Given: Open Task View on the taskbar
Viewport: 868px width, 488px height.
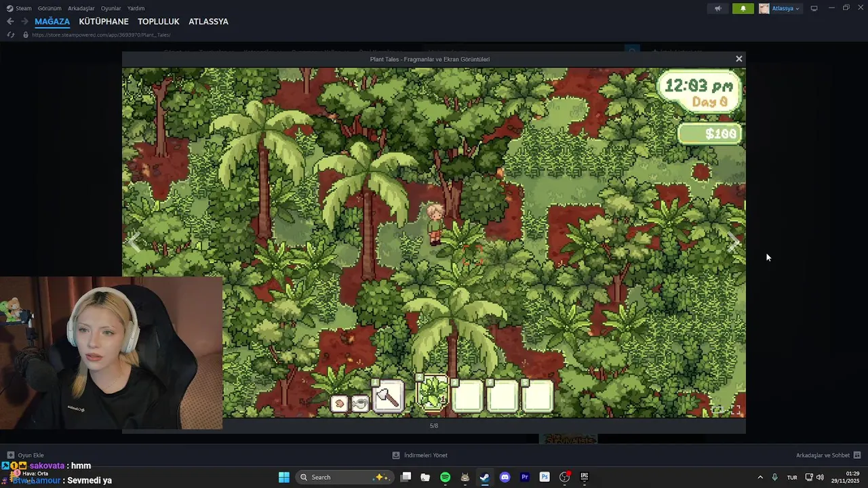Looking at the screenshot, I should tap(406, 477).
